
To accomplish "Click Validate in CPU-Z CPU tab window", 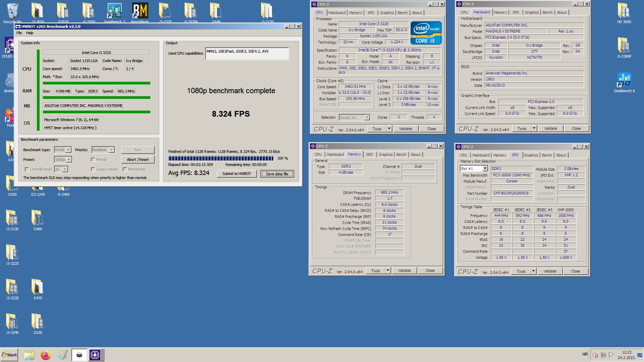I will [x=406, y=129].
